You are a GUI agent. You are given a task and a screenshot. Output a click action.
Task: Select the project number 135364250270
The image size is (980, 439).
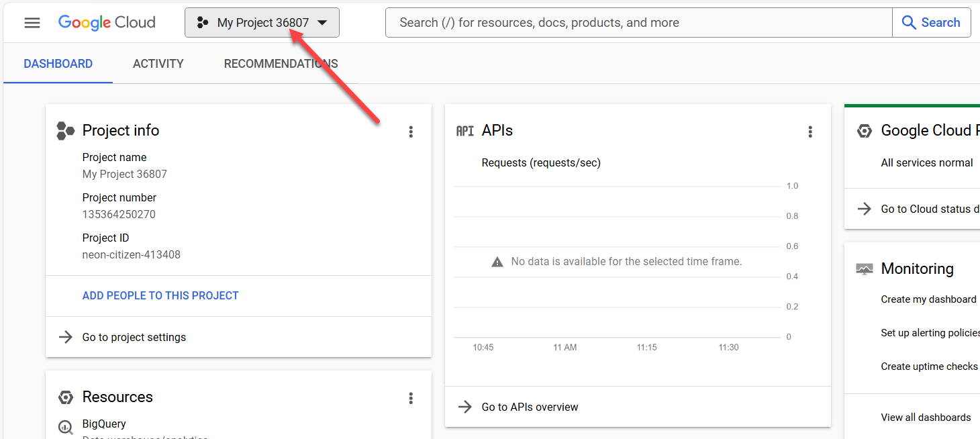[119, 215]
